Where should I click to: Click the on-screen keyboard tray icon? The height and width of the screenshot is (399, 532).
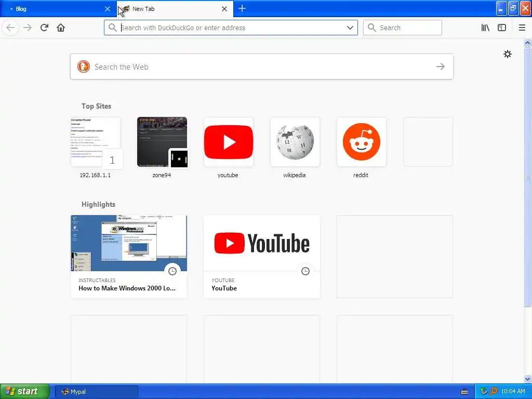click(464, 392)
